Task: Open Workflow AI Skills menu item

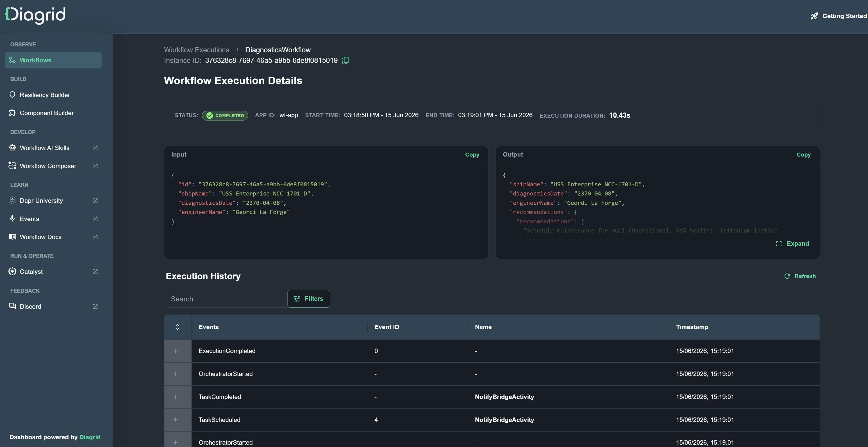Action: (45, 148)
